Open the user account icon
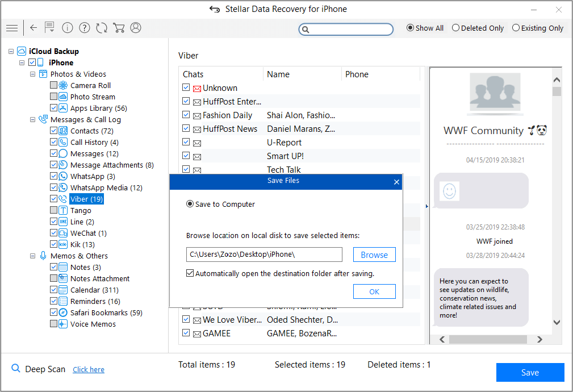The width and height of the screenshot is (573, 392). point(136,28)
